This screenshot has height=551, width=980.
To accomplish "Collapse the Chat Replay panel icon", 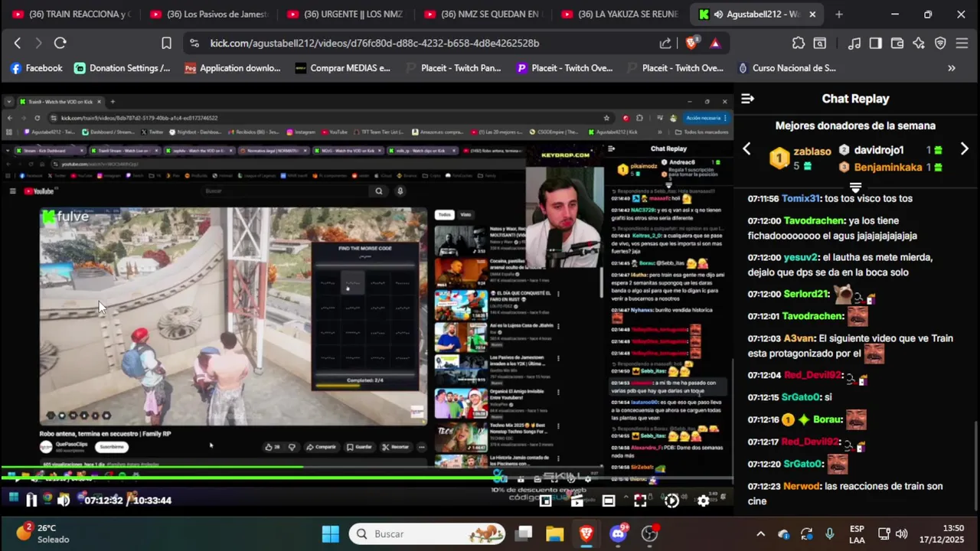I will click(748, 99).
